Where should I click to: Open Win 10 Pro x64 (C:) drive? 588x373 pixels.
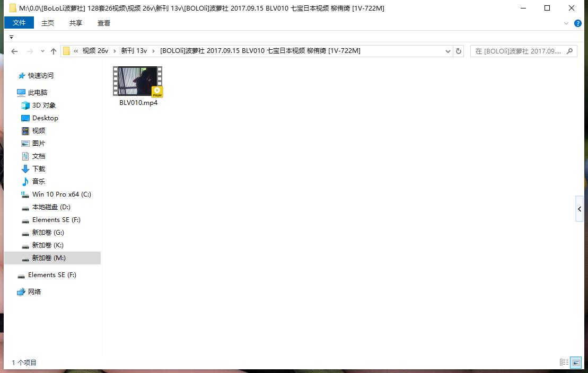[61, 194]
